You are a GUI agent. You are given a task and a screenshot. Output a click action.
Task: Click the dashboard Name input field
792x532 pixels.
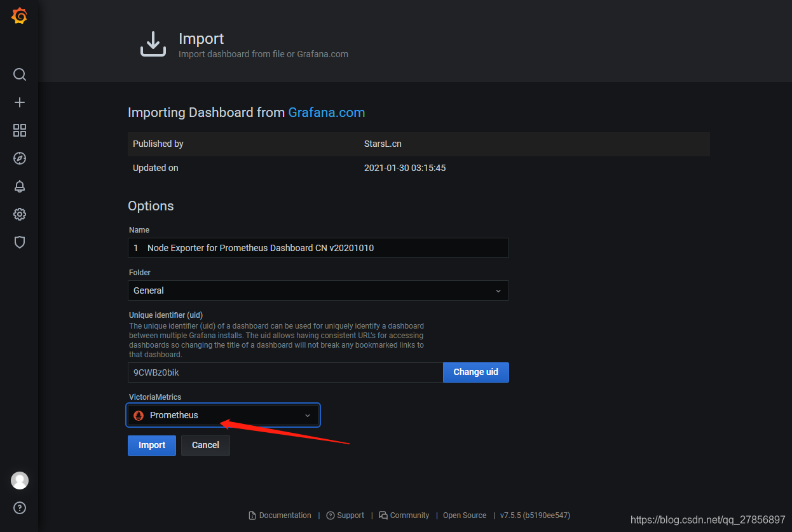(x=318, y=248)
